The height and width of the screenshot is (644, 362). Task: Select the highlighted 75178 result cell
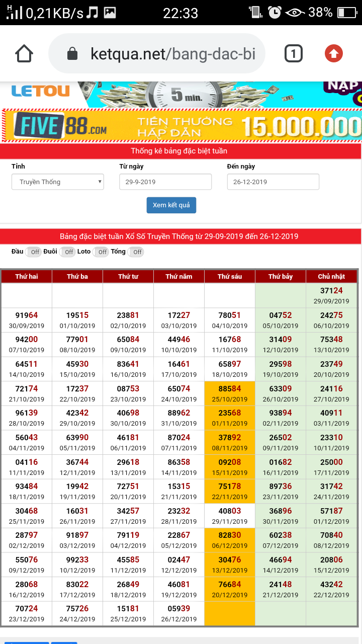[x=230, y=491]
